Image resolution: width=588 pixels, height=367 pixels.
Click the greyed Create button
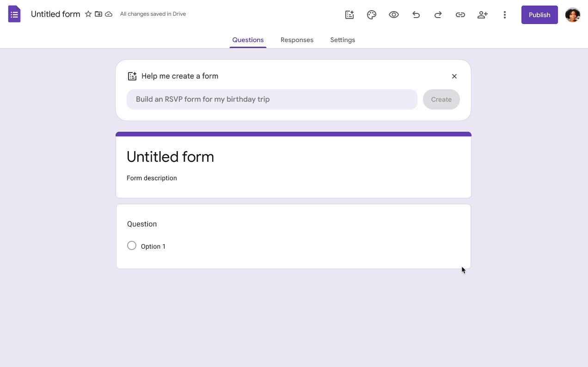coord(441,99)
